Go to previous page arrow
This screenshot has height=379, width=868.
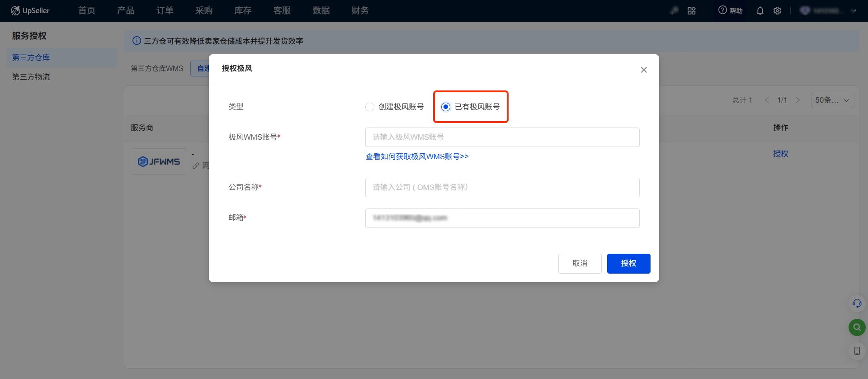tap(767, 100)
